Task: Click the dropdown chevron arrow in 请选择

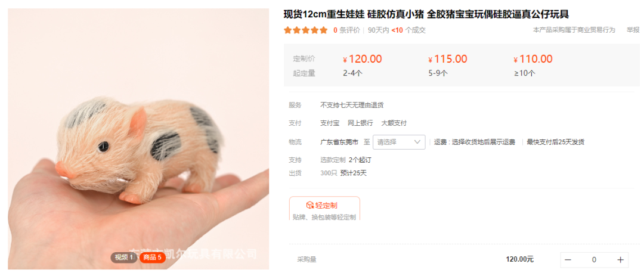Action: (417, 142)
